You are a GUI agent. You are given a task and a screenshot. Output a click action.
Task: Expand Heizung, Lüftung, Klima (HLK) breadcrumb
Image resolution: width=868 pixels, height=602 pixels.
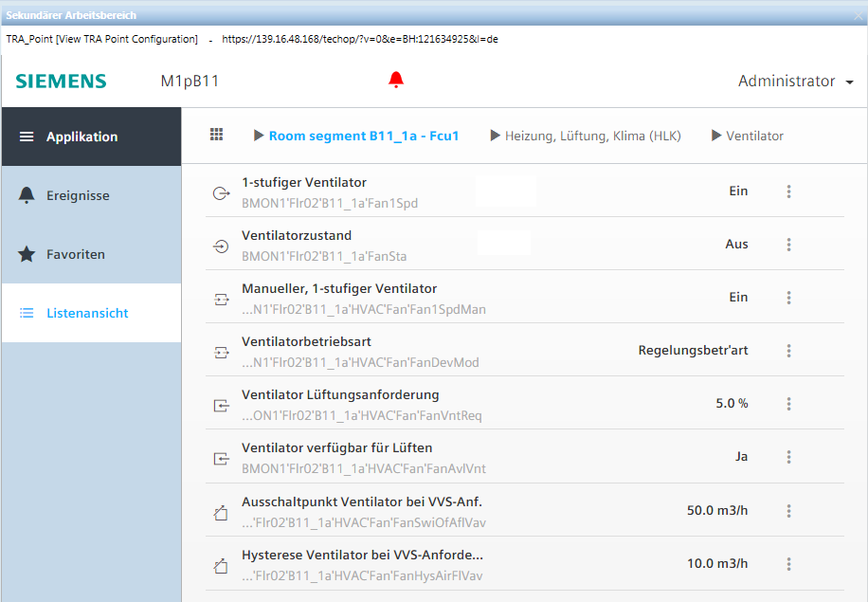pos(495,136)
